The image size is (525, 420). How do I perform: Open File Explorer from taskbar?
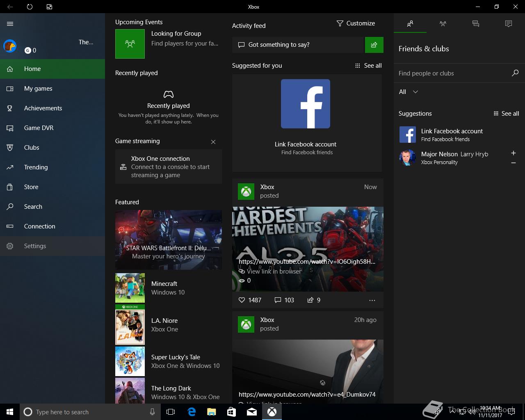[212, 412]
